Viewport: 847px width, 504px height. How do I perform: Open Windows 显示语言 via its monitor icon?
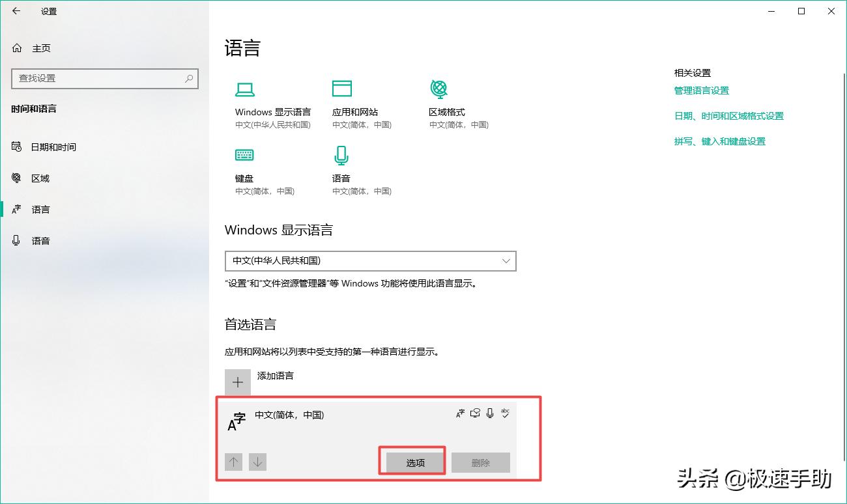pos(244,88)
